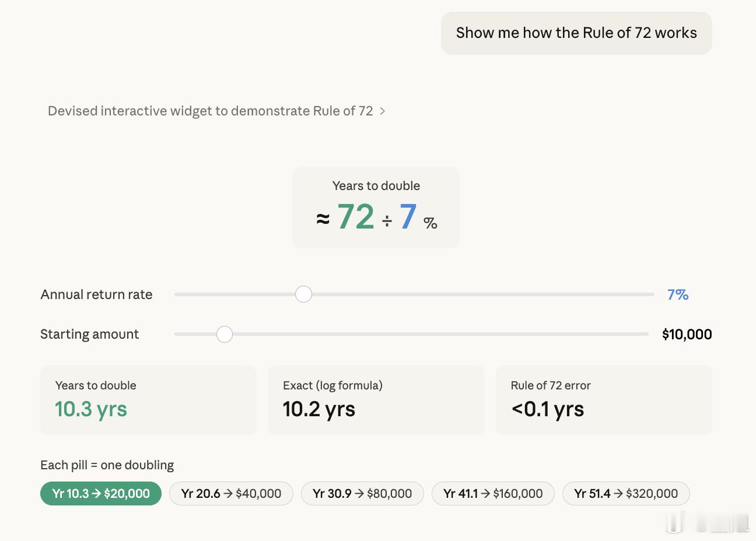
Task: Select the 'Yr 10.3 → $20,000' pill
Action: pyautogui.click(x=101, y=494)
